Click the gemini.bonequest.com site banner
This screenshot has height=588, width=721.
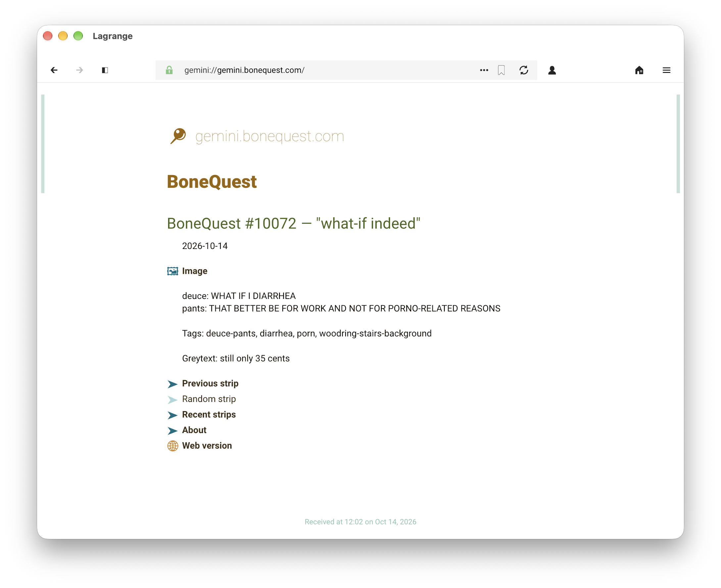257,136
